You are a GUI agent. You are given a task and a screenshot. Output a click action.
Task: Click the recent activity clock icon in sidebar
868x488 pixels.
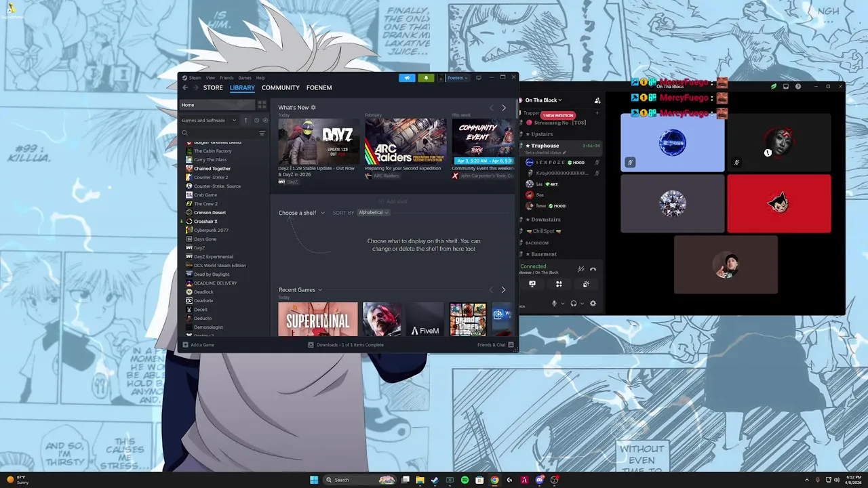click(x=256, y=120)
